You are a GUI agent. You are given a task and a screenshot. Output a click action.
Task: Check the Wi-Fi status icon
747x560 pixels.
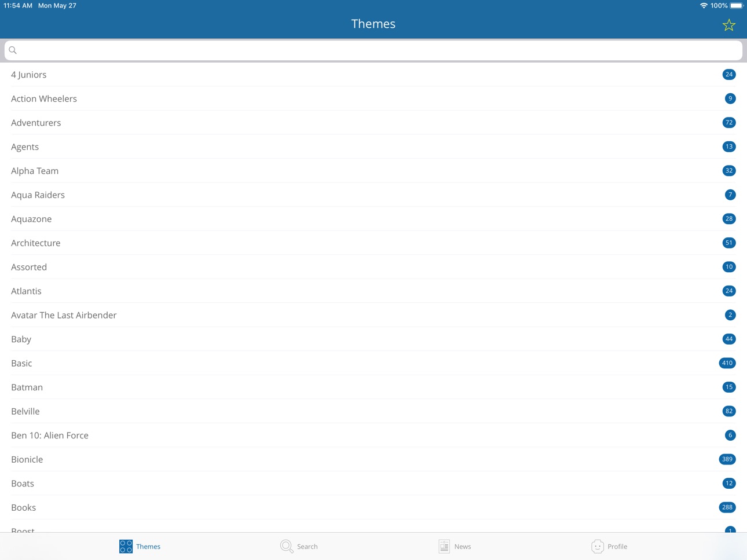pos(704,6)
